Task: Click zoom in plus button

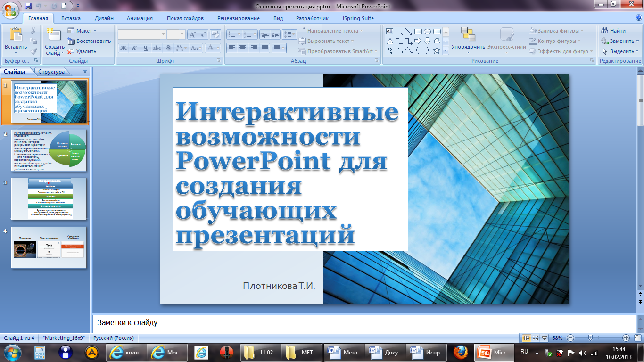Action: click(626, 338)
